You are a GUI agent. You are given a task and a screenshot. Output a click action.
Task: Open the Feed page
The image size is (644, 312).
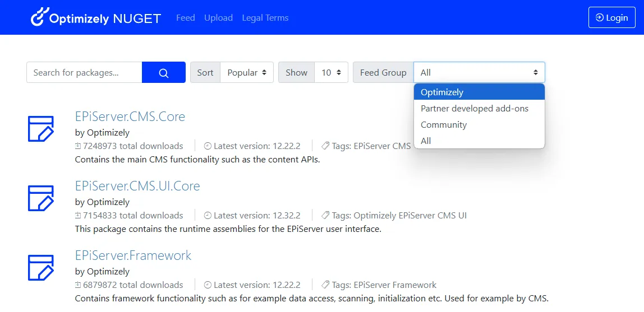(186, 17)
